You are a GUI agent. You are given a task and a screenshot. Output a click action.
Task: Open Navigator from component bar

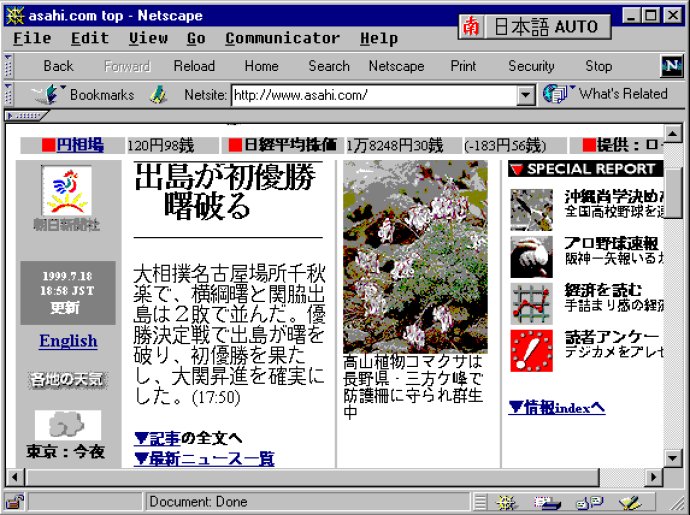click(506, 502)
